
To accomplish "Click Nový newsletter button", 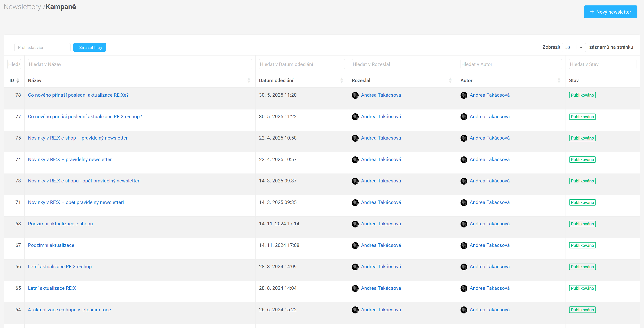I will (x=610, y=12).
